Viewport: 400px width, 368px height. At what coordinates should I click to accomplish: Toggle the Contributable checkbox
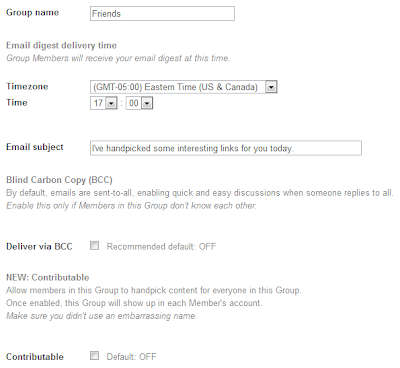pos(95,356)
